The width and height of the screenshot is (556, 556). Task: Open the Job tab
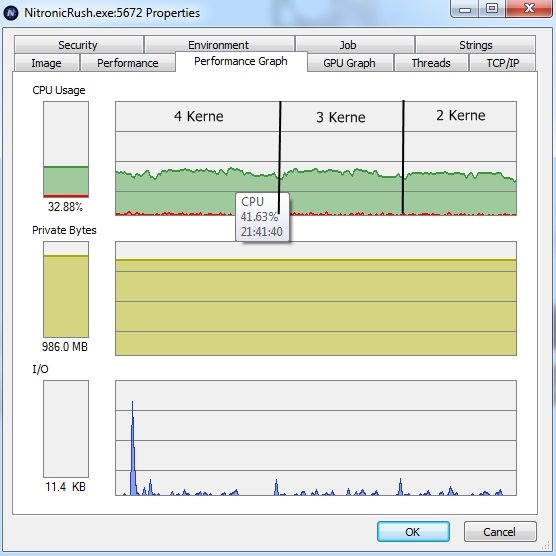354,45
